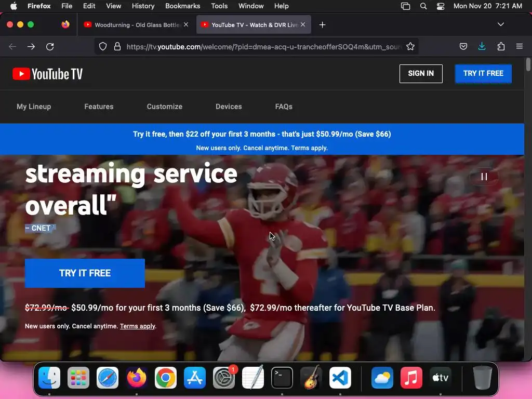Screen dimensions: 532x399
Task: Close the YouTube TV tab
Action: point(303,24)
